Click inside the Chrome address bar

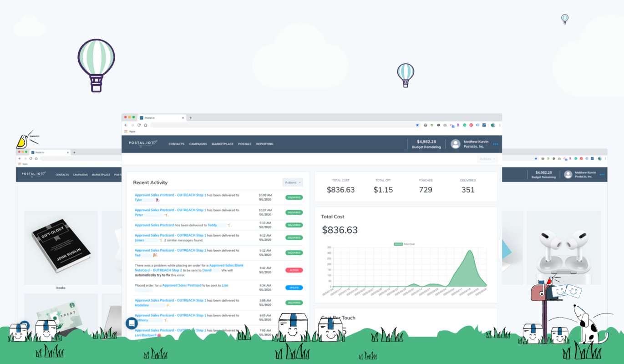coord(273,125)
